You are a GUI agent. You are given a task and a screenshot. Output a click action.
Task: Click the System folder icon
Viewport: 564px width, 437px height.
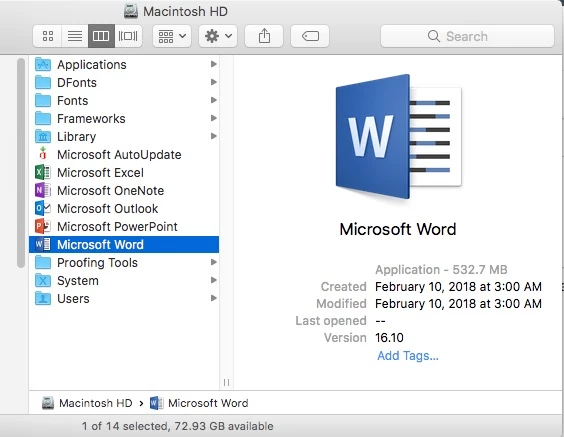[x=43, y=281]
